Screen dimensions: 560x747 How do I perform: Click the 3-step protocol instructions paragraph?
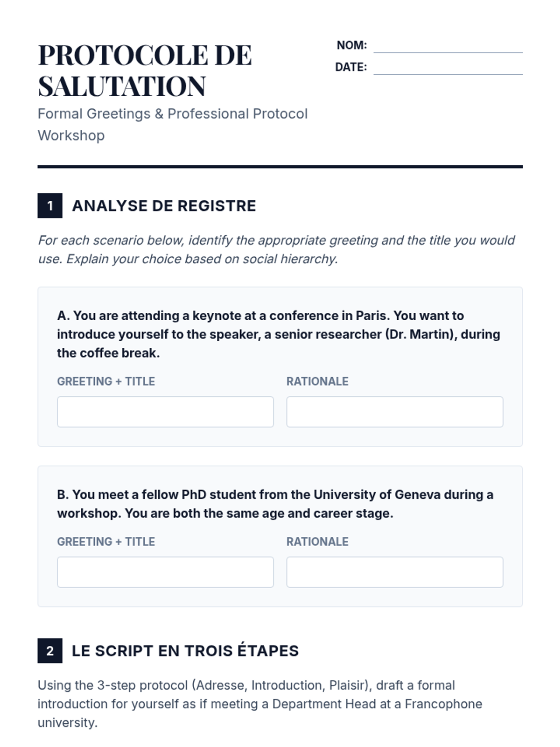260,704
